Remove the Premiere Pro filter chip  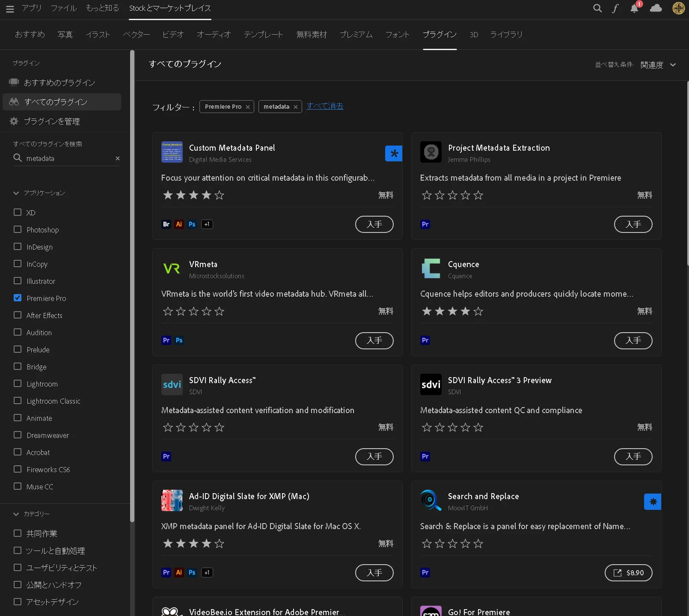click(x=248, y=107)
